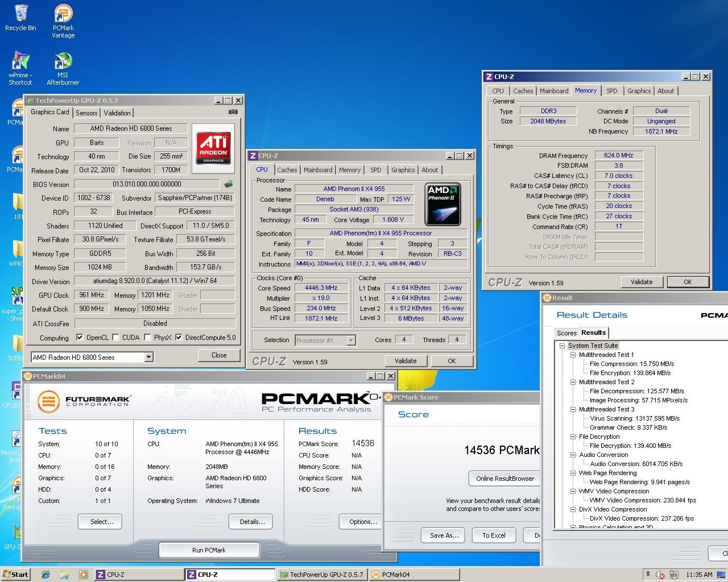
Task: Open Windows Explorer folder in taskbar
Action: click(64, 574)
